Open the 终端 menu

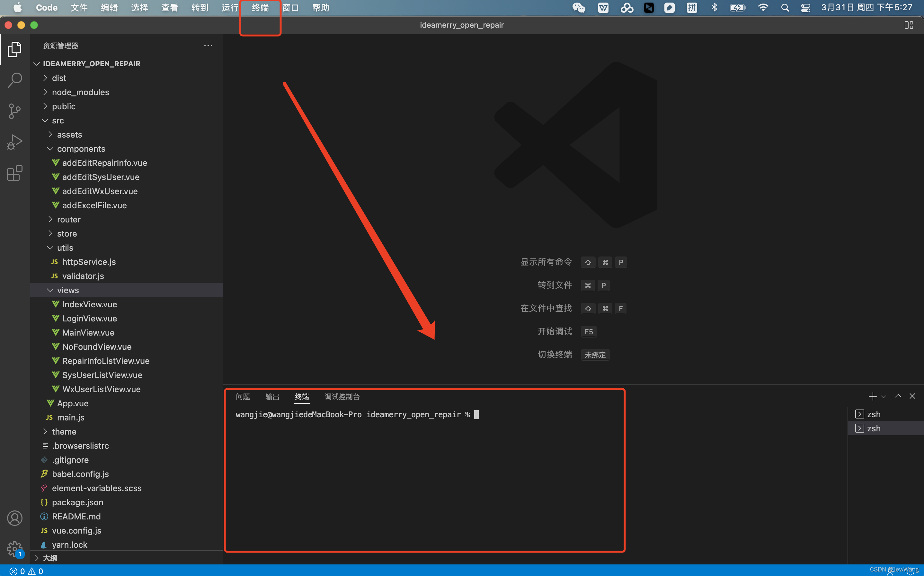point(261,8)
